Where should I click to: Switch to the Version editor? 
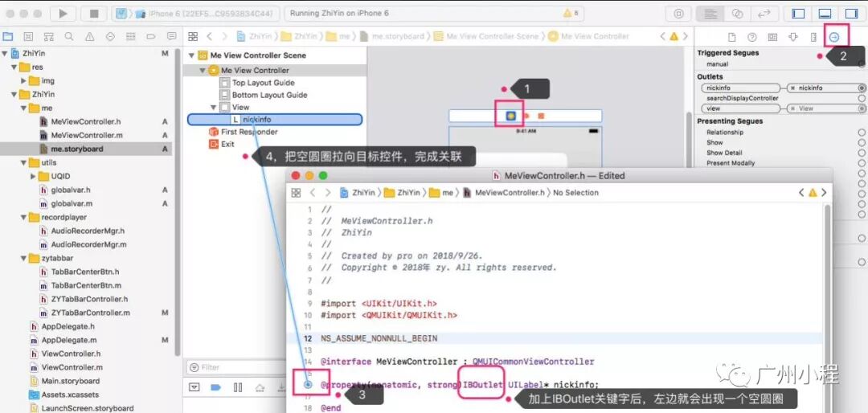pyautogui.click(x=764, y=14)
